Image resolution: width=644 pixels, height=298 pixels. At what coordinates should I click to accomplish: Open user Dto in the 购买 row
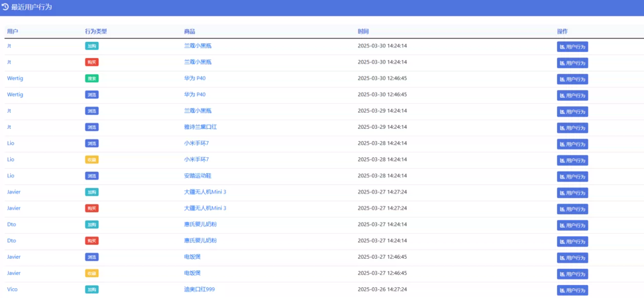point(11,240)
